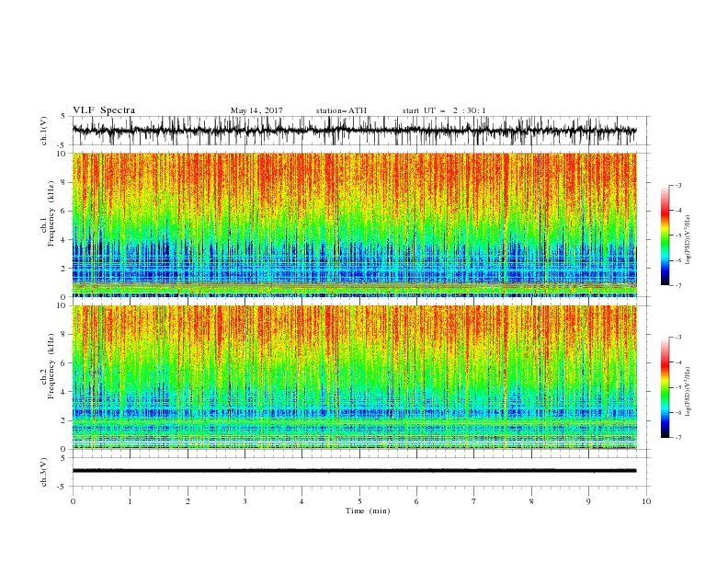Click the "ch.1(V)" waveform axis label
This screenshot has width=728, height=563.
pyautogui.click(x=44, y=131)
